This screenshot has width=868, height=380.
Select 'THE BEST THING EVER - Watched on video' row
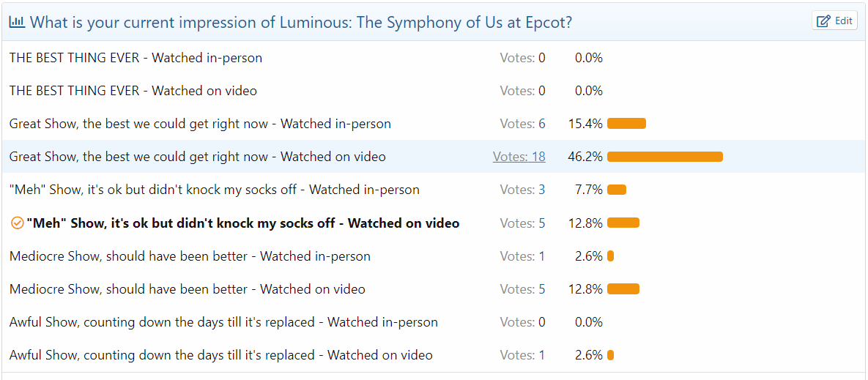click(133, 91)
